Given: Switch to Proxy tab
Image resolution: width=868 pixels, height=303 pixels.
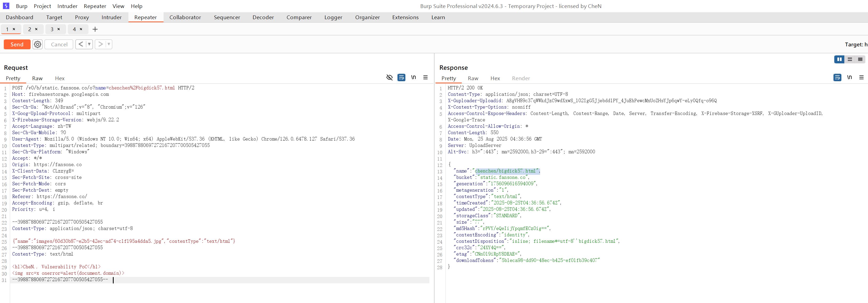Looking at the screenshot, I should tap(82, 17).
